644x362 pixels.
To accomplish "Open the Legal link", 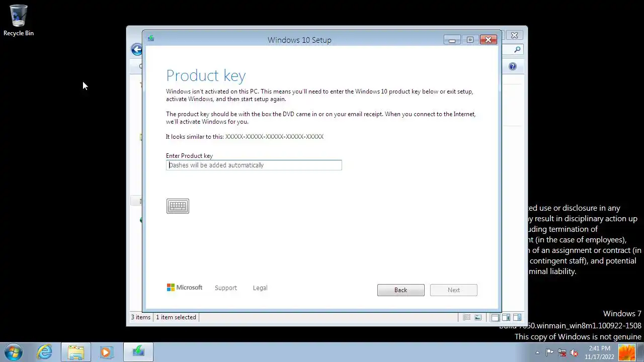I will (x=260, y=288).
